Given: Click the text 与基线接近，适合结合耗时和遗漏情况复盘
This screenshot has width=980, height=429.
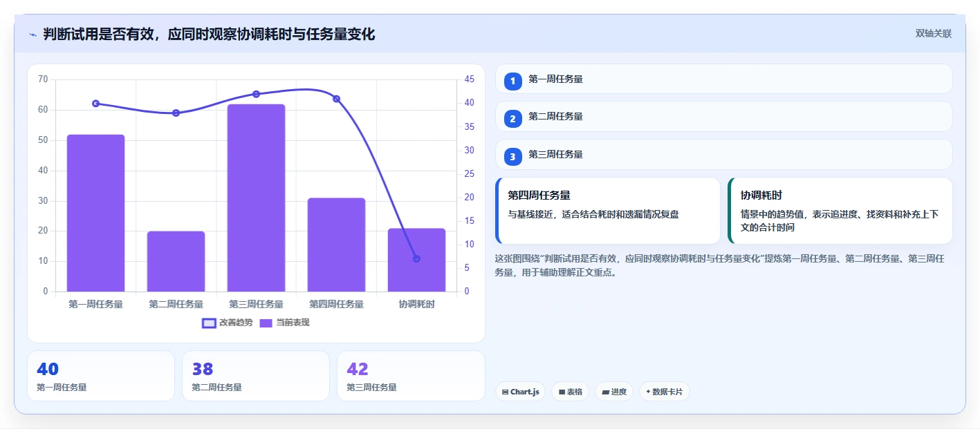Looking at the screenshot, I should point(593,214).
